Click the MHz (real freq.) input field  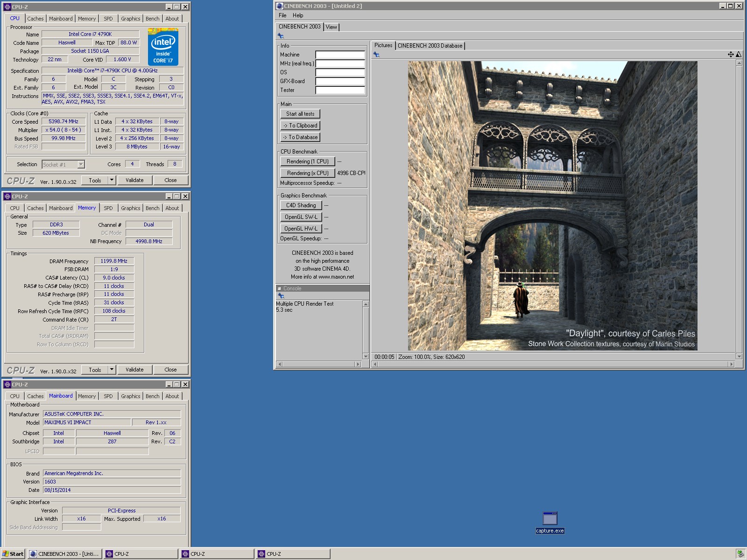pyautogui.click(x=340, y=63)
